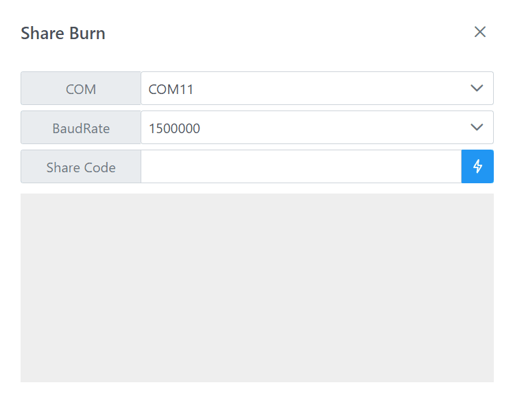513x420 pixels.
Task: Focus the Share Code input field
Action: 301,166
